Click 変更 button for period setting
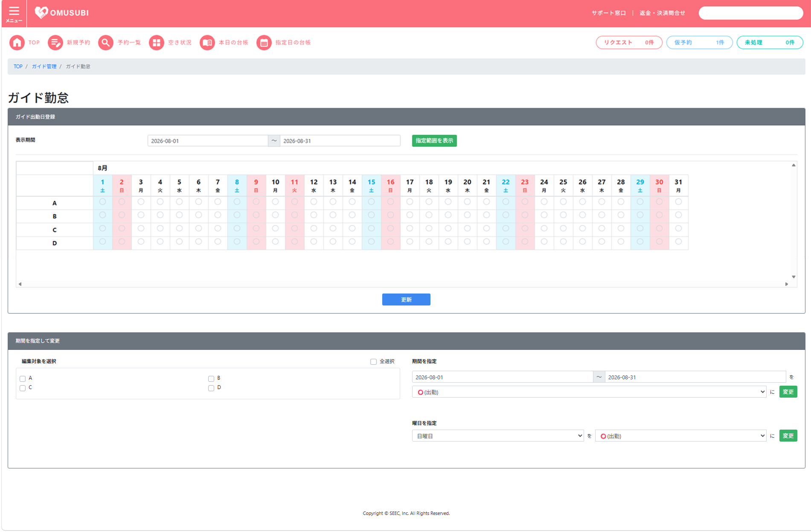 point(788,392)
